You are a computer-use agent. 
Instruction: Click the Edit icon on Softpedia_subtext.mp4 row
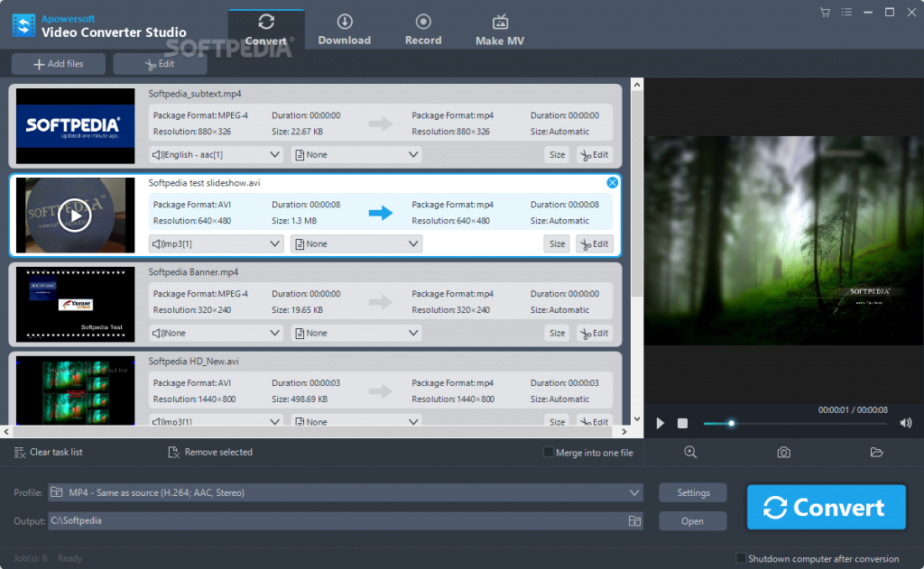[x=595, y=154]
